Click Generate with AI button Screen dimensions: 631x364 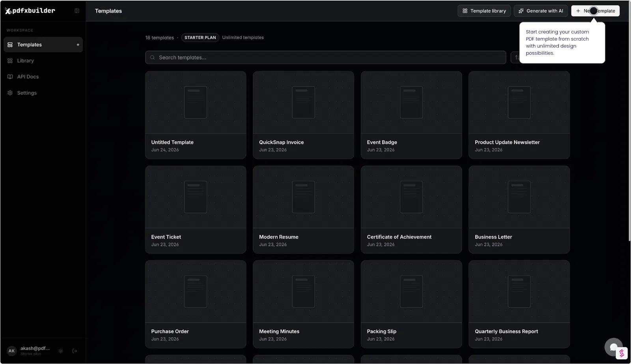tap(541, 11)
